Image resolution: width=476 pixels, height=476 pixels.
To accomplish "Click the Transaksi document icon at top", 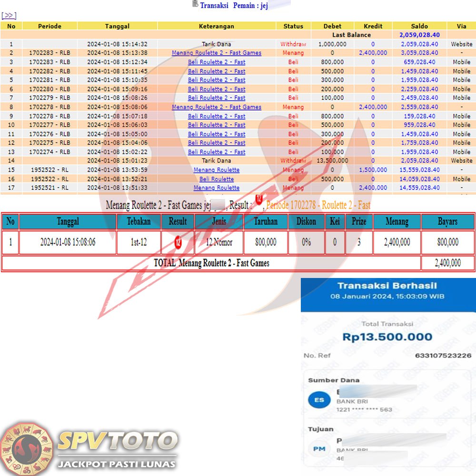I will (195, 4).
